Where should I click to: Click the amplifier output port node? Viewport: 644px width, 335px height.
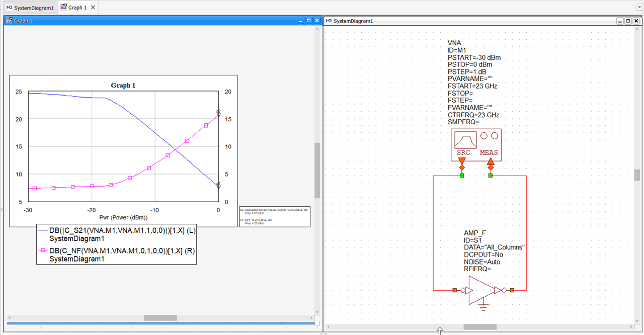click(512, 290)
